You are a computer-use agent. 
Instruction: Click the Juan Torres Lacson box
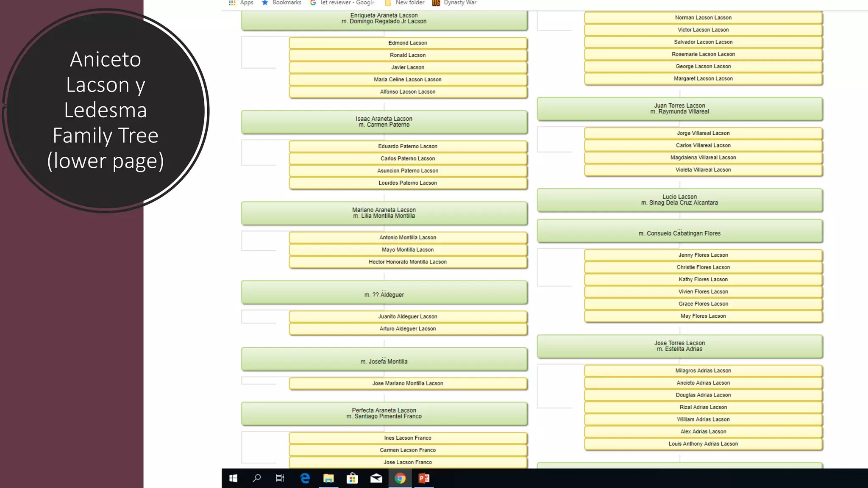[679, 109]
